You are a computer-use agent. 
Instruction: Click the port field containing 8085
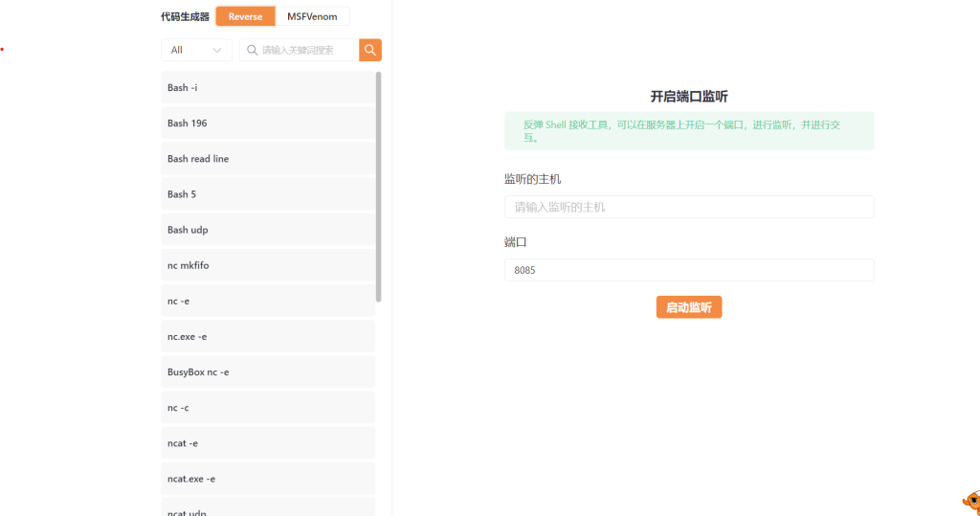(x=688, y=270)
